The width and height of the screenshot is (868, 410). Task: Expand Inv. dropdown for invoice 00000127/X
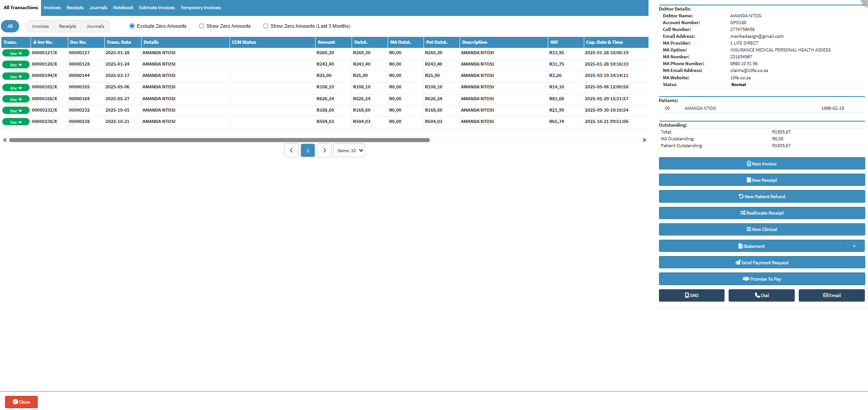(x=16, y=53)
